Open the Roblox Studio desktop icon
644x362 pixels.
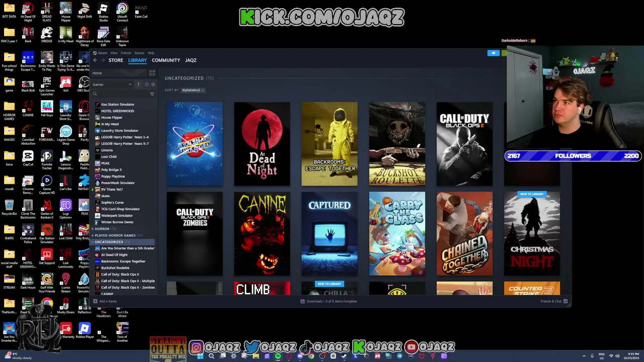(x=103, y=12)
